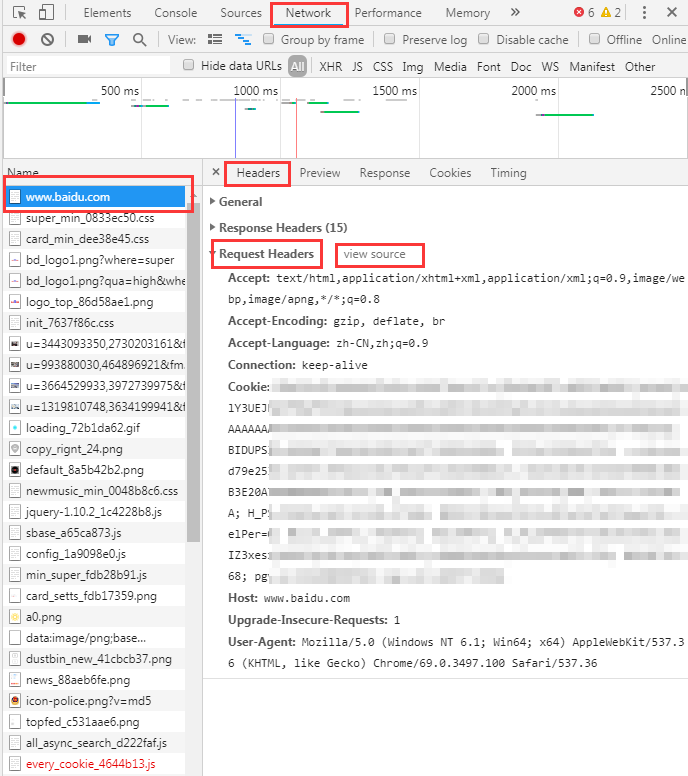Switch to the Timing tab
Viewport: 688px width, 776px height.
click(x=508, y=173)
